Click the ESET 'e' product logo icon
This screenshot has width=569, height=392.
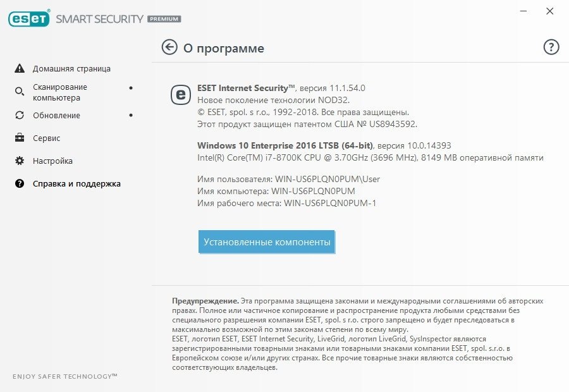[181, 95]
